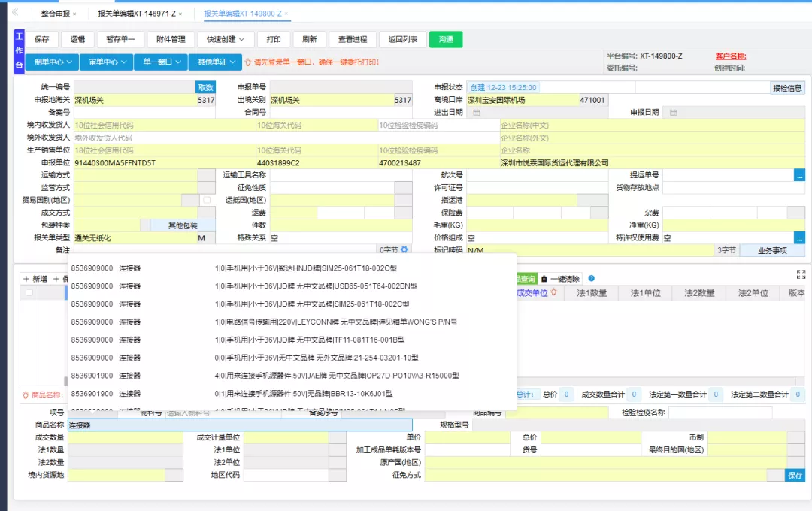Collapse the sidebar with the double-chevron icon
The image size is (812, 511).
click(15, 12)
